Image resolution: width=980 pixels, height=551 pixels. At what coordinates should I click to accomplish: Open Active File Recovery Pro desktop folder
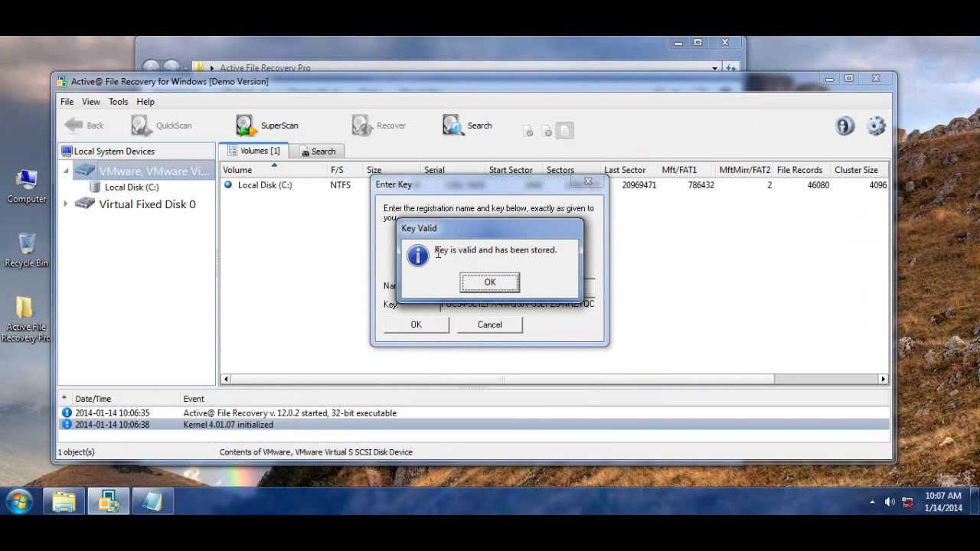click(25, 318)
